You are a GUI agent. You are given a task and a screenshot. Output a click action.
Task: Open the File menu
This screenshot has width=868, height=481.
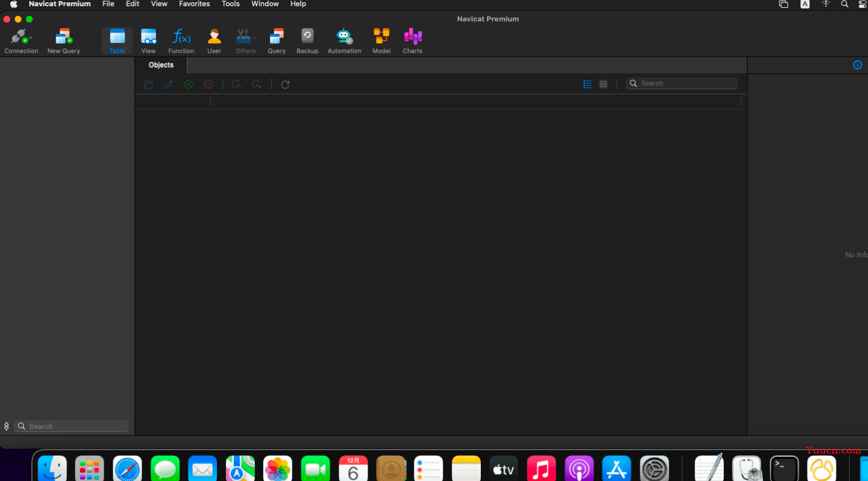tap(108, 4)
